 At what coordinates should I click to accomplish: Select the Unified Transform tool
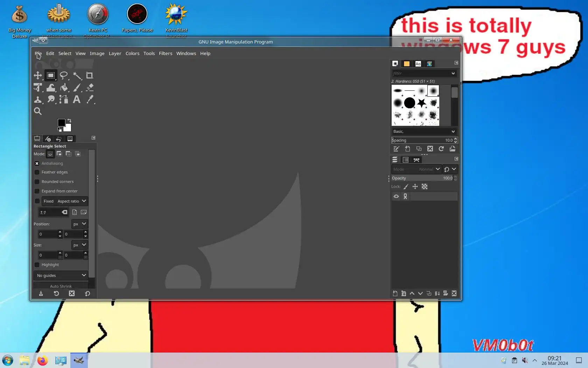click(38, 87)
